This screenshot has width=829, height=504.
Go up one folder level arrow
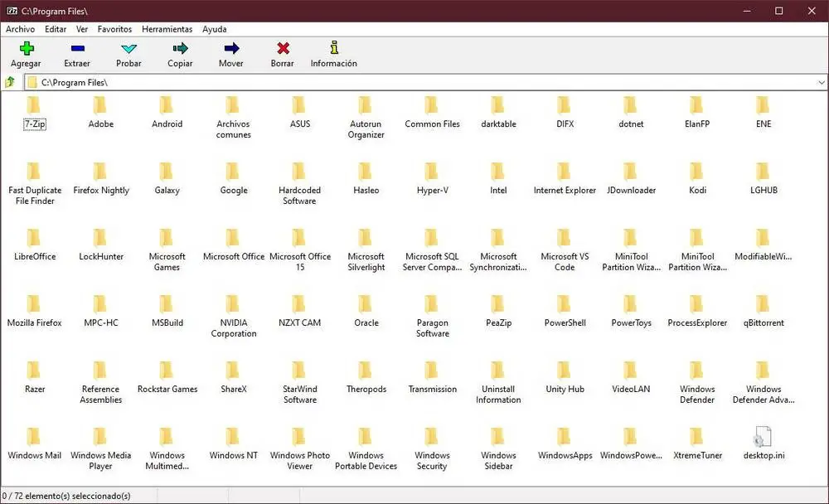[10, 82]
